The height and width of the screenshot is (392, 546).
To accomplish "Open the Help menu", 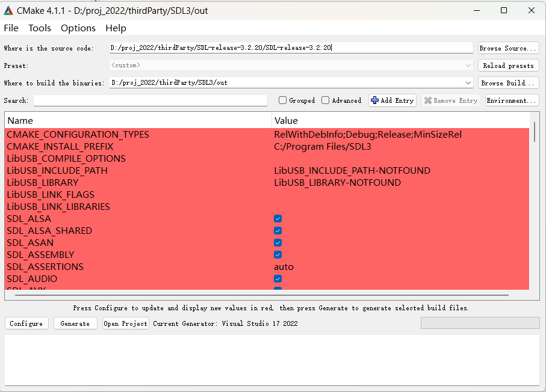I will (116, 28).
